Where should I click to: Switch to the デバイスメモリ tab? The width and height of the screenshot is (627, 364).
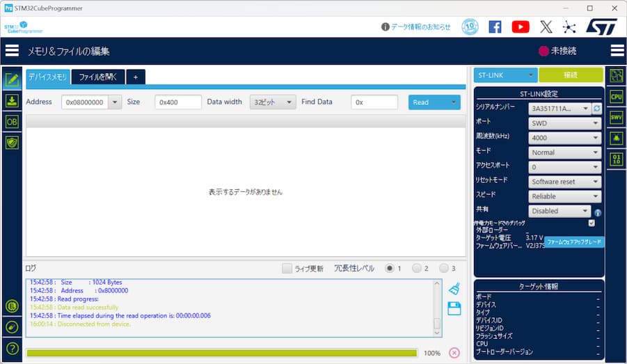point(48,77)
